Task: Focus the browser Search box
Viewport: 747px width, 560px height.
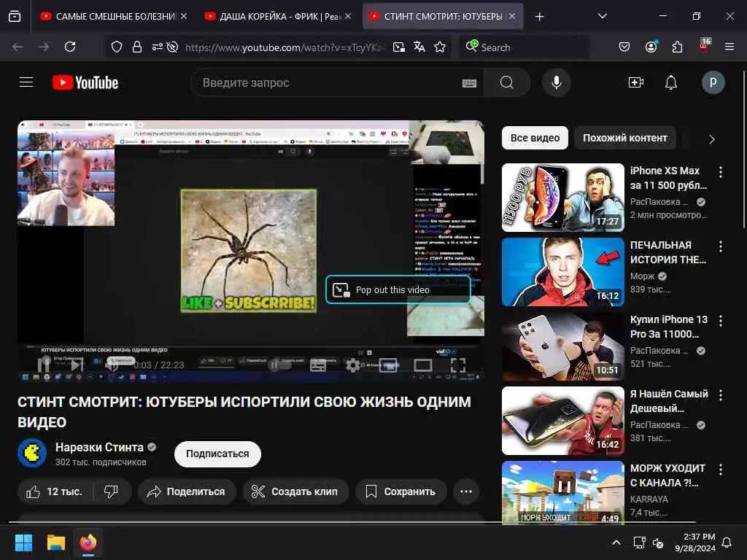Action: click(x=524, y=47)
